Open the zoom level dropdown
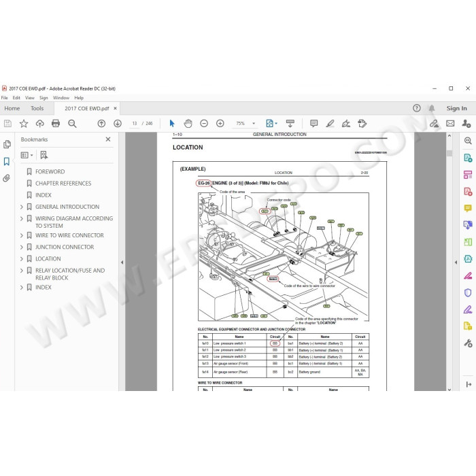Viewport: 476px width, 476px height. point(254,124)
